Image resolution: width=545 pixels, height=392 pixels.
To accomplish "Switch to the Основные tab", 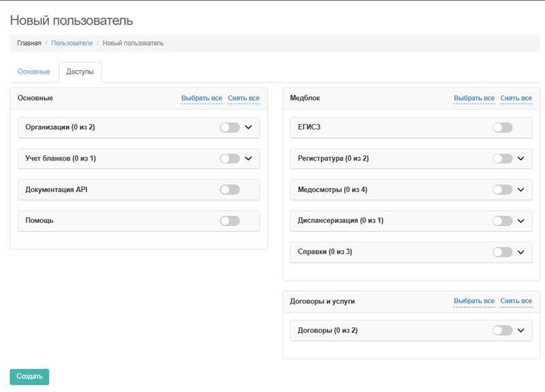I will tap(34, 72).
